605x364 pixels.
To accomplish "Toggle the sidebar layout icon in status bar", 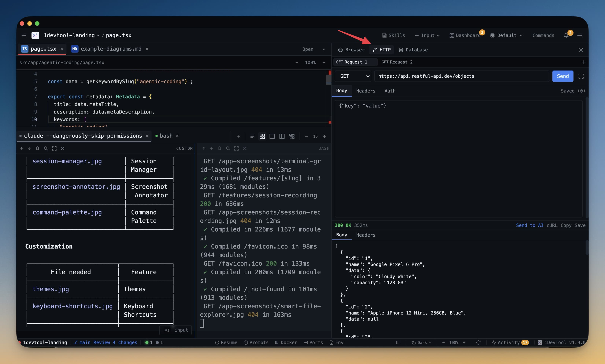I will click(x=398, y=342).
